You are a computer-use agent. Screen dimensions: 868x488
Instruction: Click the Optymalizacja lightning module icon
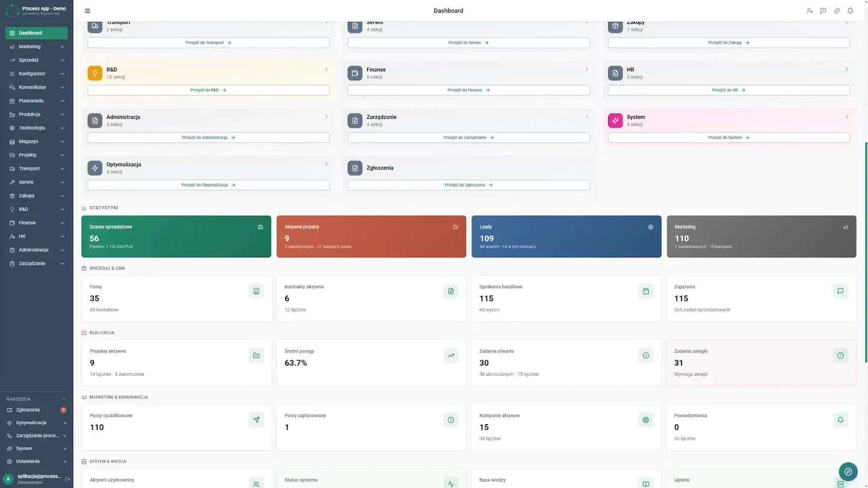95,167
